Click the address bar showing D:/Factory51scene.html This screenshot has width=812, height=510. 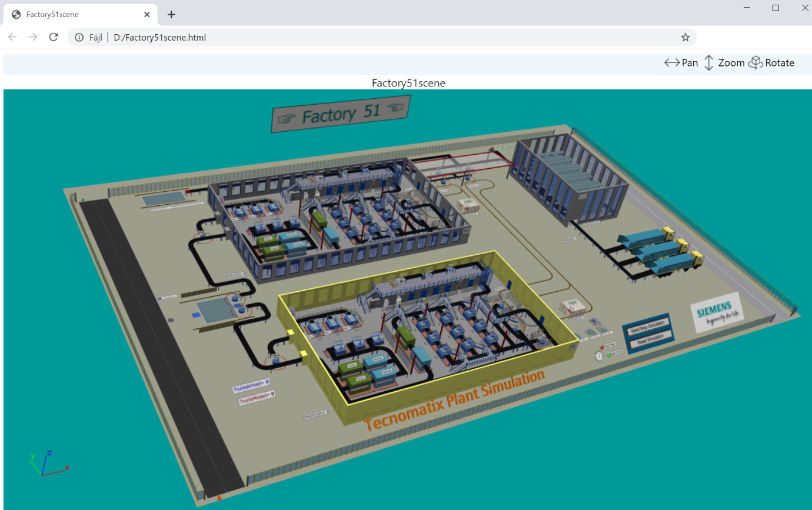[382, 37]
